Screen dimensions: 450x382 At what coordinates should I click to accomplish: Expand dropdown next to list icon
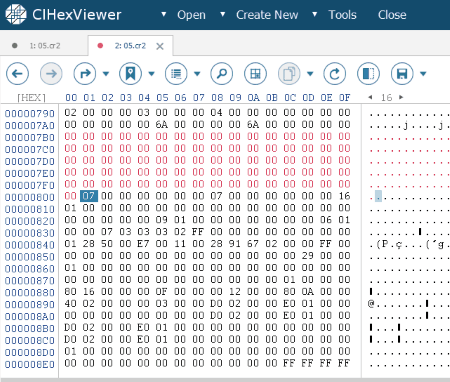(x=197, y=74)
